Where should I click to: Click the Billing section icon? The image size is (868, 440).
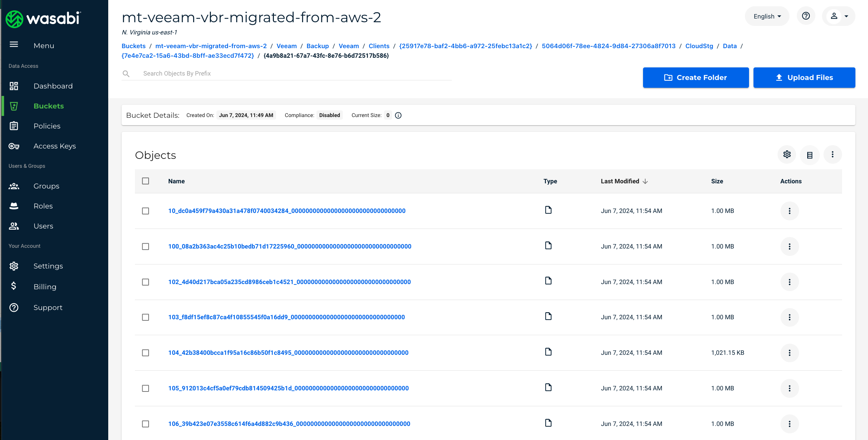tap(14, 287)
